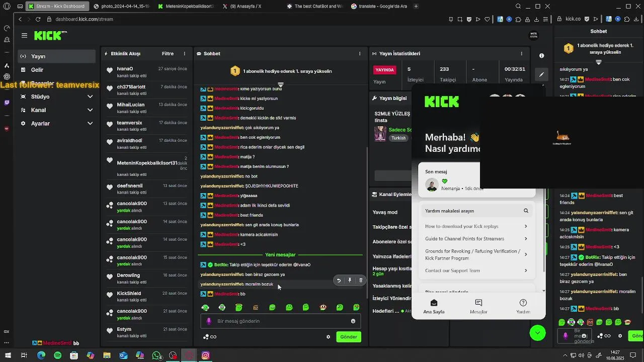Screen dimensions: 644x362
Task: Insert the last emote in the quick row
Action: [356, 307]
